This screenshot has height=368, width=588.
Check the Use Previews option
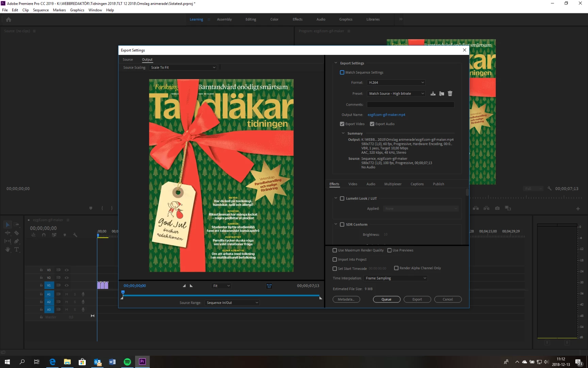pyautogui.click(x=389, y=250)
